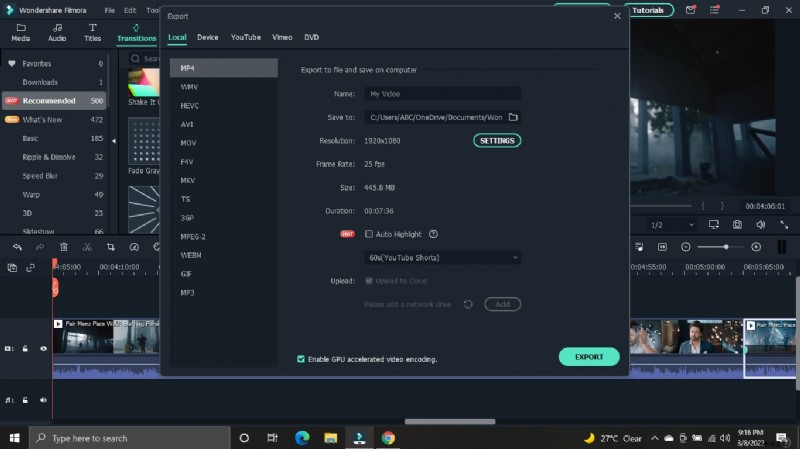
Task: Click the add track icon on timeline
Action: point(12,267)
